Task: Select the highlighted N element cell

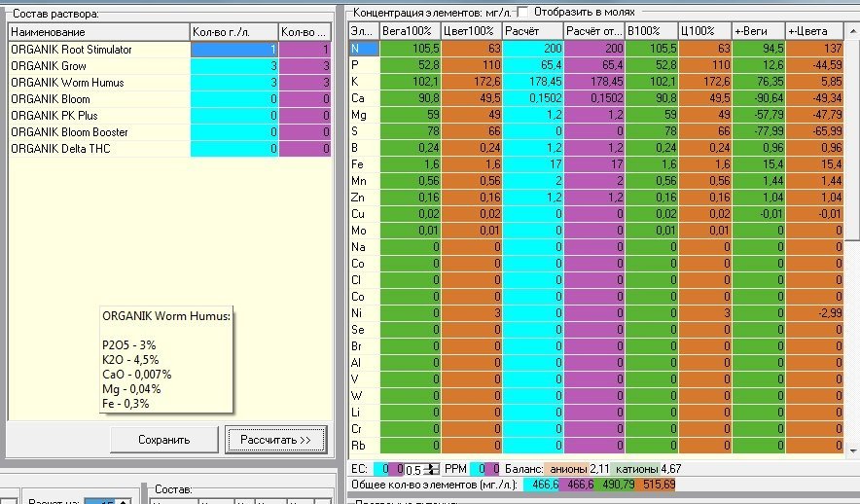Action: click(x=364, y=49)
